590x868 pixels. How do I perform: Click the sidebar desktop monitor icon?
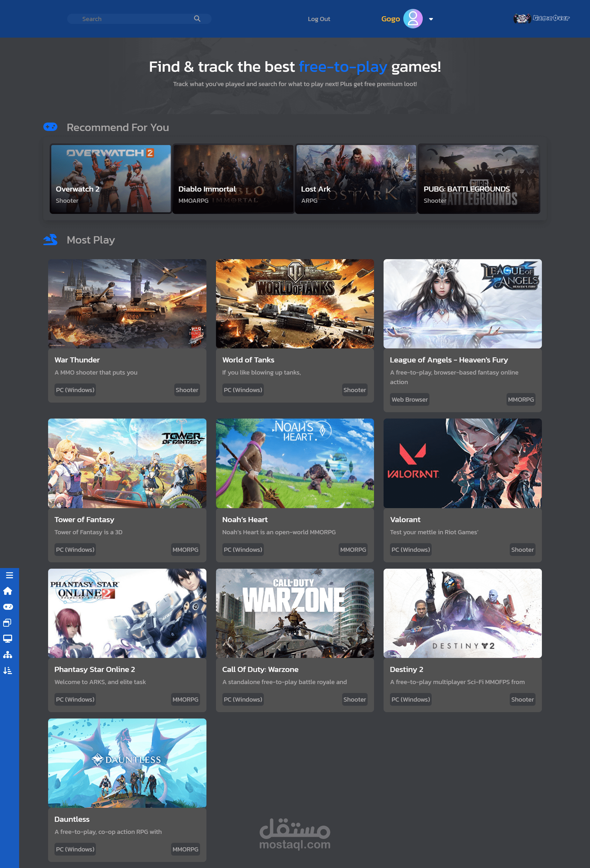8,638
